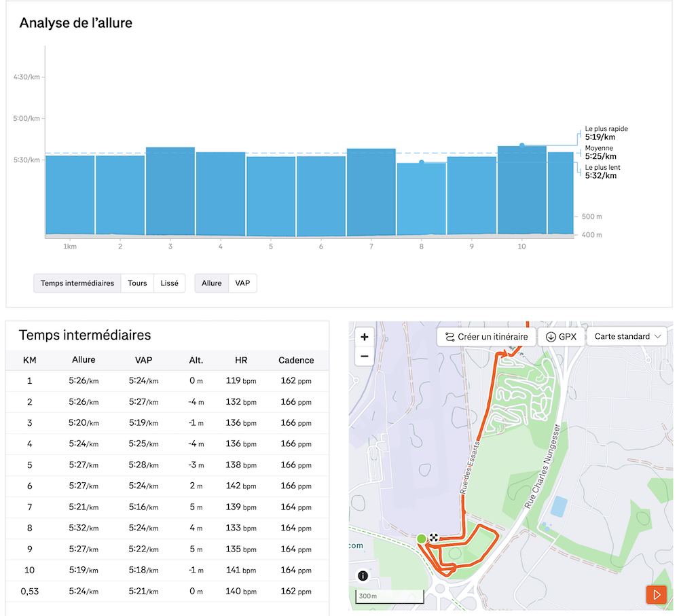The width and height of the screenshot is (679, 616).
Task: Switch to Tours view
Action: tap(137, 283)
